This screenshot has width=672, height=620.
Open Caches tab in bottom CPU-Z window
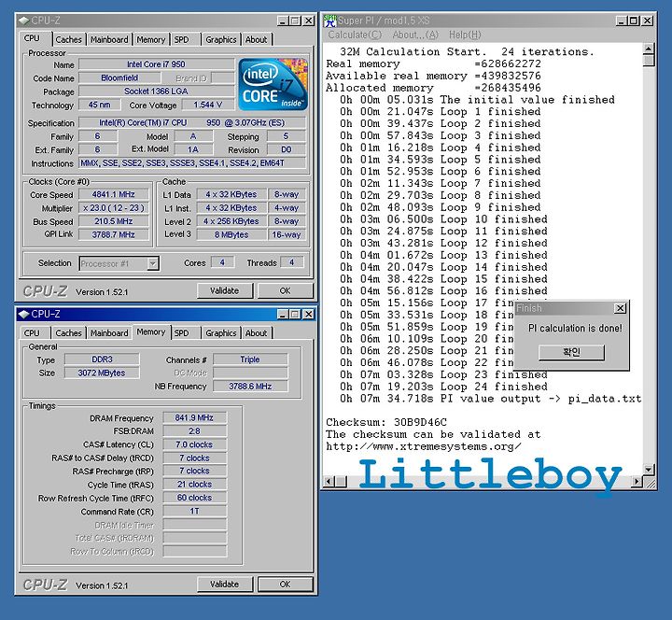(68, 333)
